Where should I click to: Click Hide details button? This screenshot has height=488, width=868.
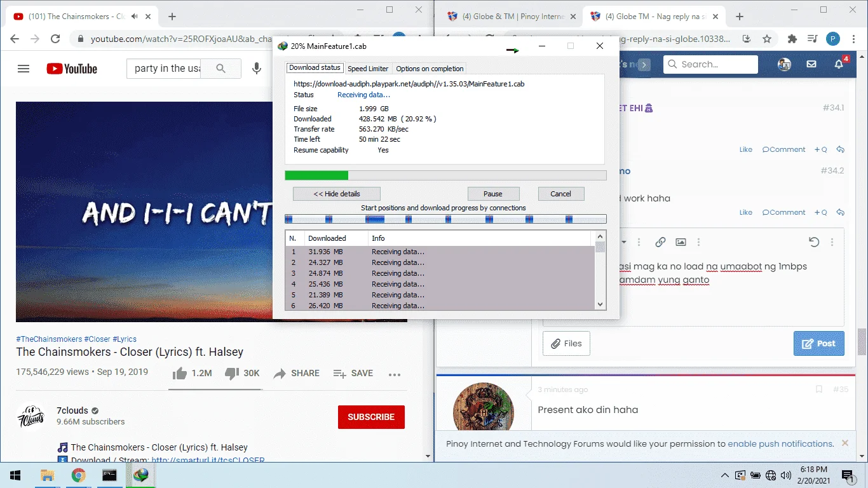coord(337,194)
